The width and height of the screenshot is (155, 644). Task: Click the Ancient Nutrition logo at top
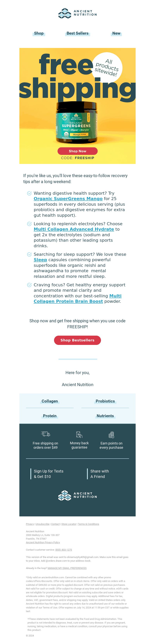[77, 13]
